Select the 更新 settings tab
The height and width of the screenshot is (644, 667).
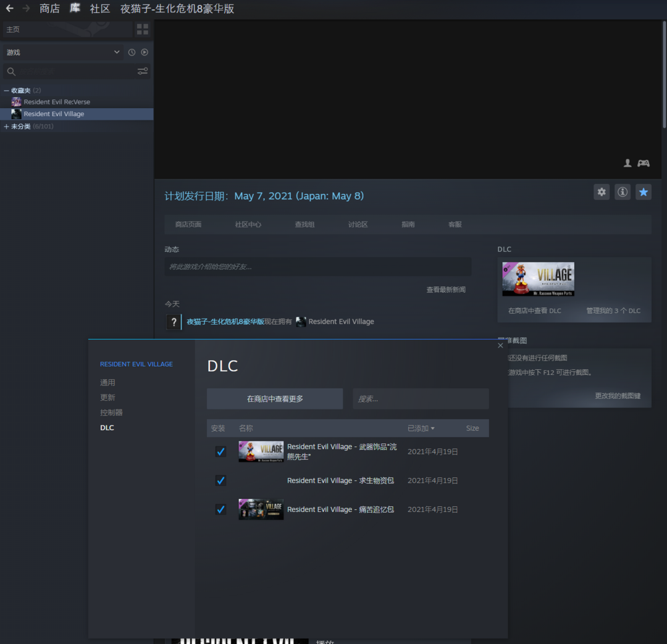(x=107, y=398)
